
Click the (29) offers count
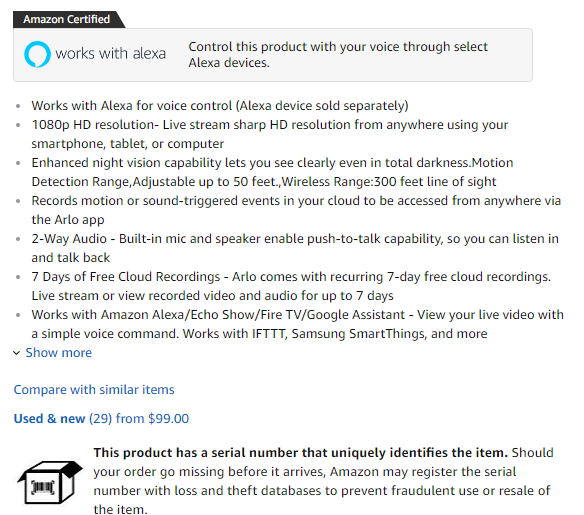point(101,419)
